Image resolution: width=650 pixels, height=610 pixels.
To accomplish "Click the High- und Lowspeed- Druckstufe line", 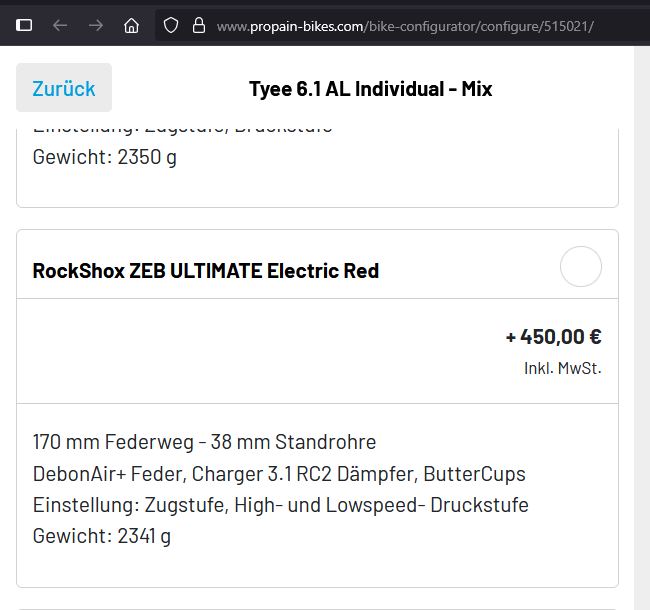I will tap(280, 505).
